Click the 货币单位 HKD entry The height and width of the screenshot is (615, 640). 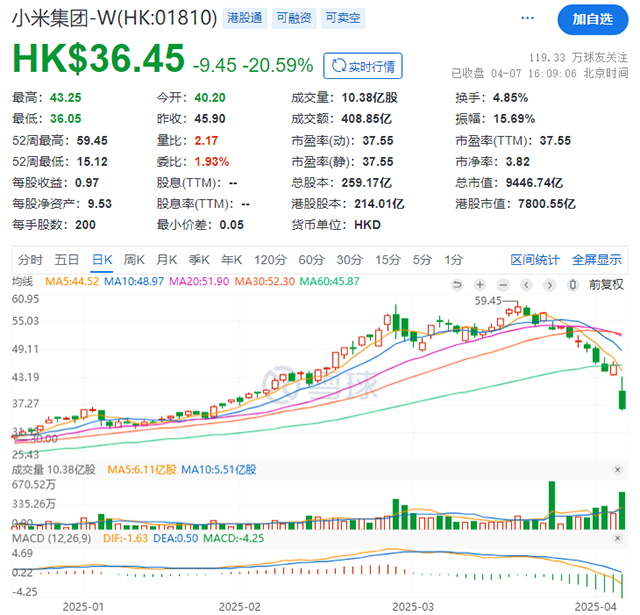point(336,225)
